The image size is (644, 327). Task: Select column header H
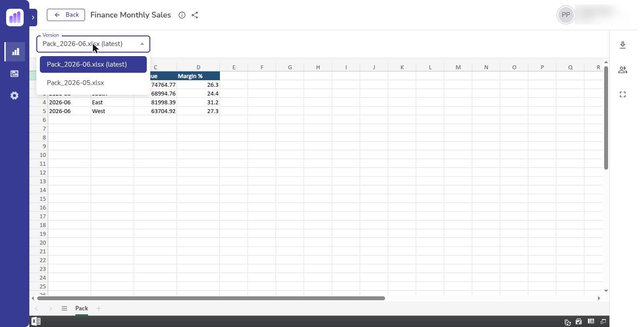[318, 67]
